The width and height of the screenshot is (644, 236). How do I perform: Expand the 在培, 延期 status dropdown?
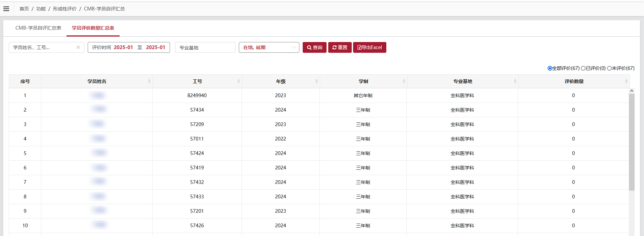[x=269, y=47]
